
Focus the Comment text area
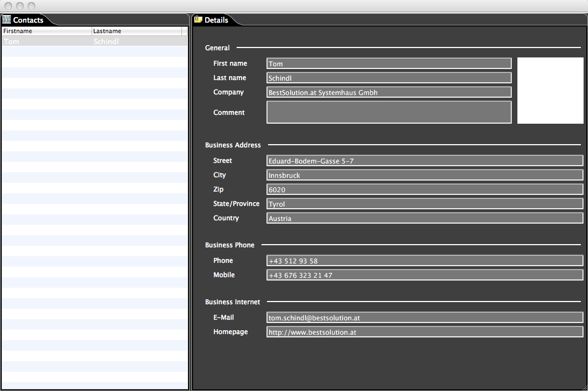389,112
